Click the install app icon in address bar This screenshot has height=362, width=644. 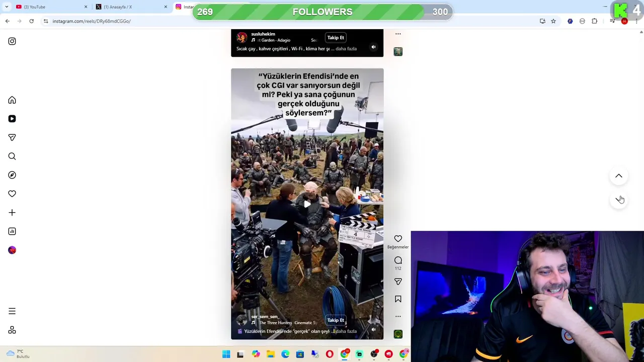coord(542,21)
